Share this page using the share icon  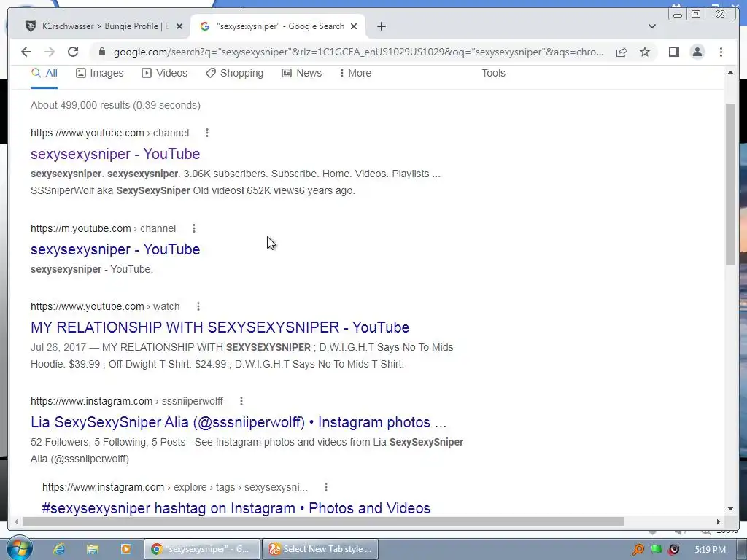point(622,52)
